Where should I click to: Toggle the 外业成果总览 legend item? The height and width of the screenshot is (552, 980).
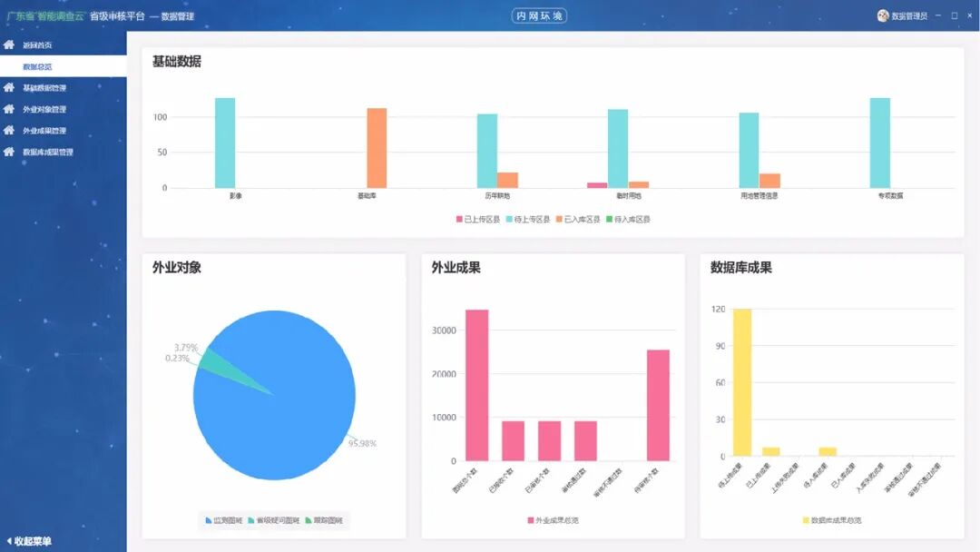pyautogui.click(x=554, y=520)
